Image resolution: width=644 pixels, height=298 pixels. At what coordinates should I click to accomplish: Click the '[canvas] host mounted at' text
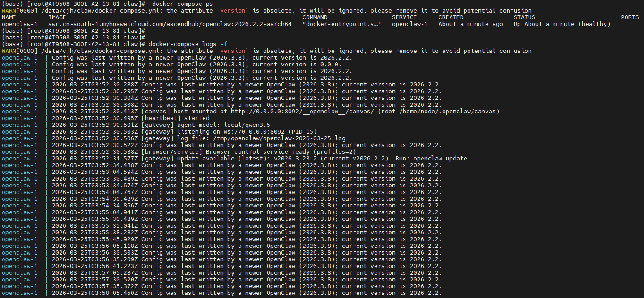(184, 112)
